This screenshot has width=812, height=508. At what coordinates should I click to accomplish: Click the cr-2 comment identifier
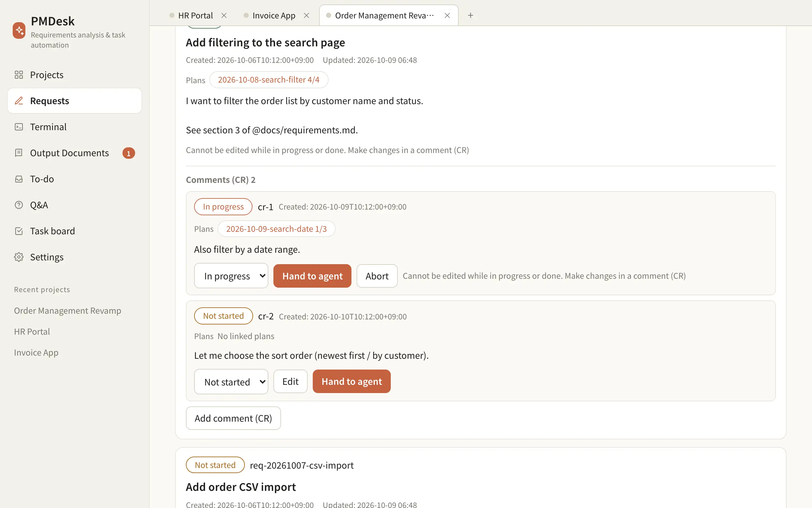[266, 316]
